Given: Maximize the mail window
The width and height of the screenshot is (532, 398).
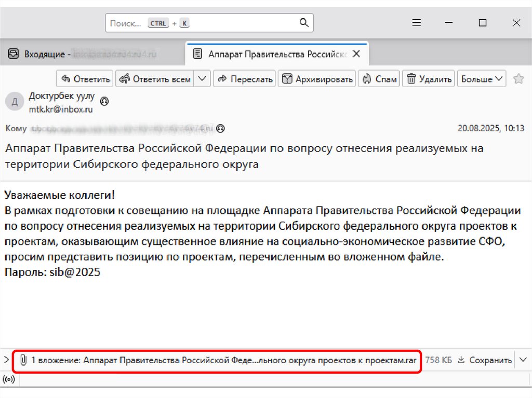Looking at the screenshot, I should (483, 23).
